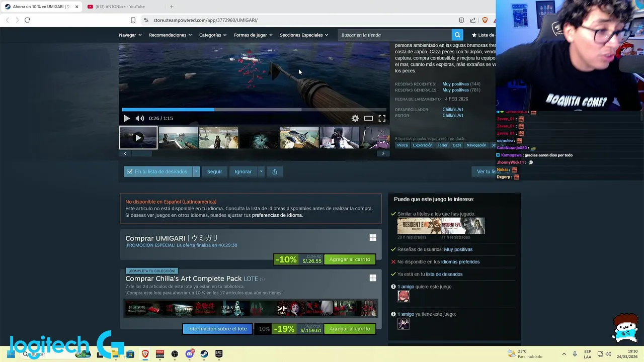The image size is (644, 362).
Task: Play the UMIGARI trailer video
Action: (x=126, y=118)
